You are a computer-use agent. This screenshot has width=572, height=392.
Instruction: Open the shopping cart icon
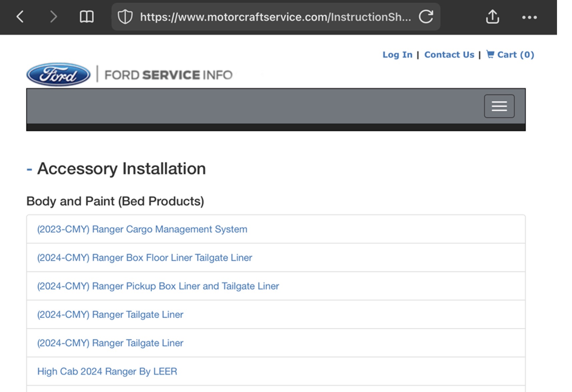pos(490,54)
